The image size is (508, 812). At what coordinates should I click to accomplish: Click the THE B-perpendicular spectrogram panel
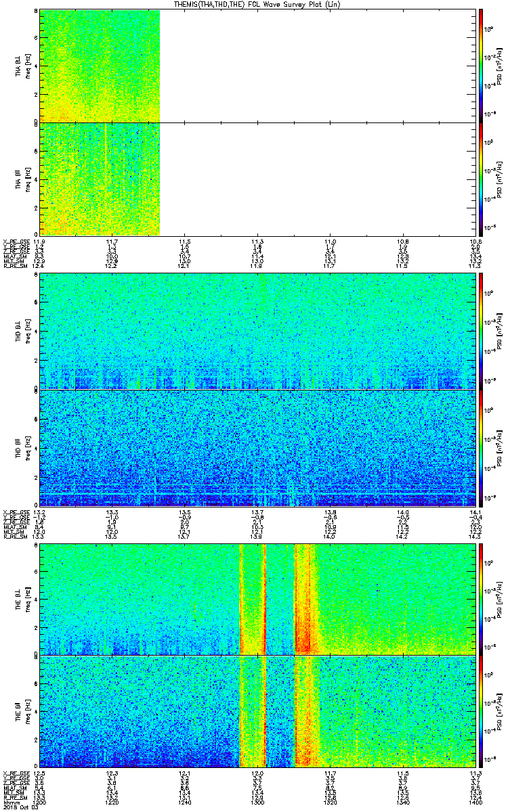pyautogui.click(x=259, y=599)
